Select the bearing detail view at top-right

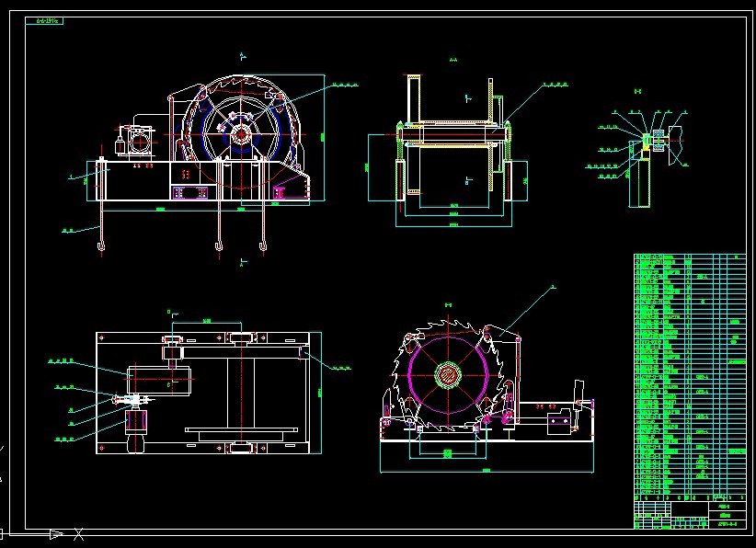click(646, 149)
